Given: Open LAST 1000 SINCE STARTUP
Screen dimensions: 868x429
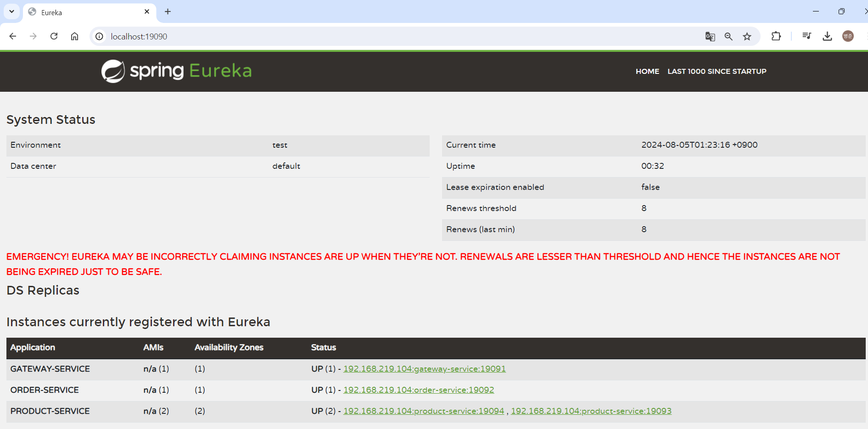Looking at the screenshot, I should click(x=717, y=72).
